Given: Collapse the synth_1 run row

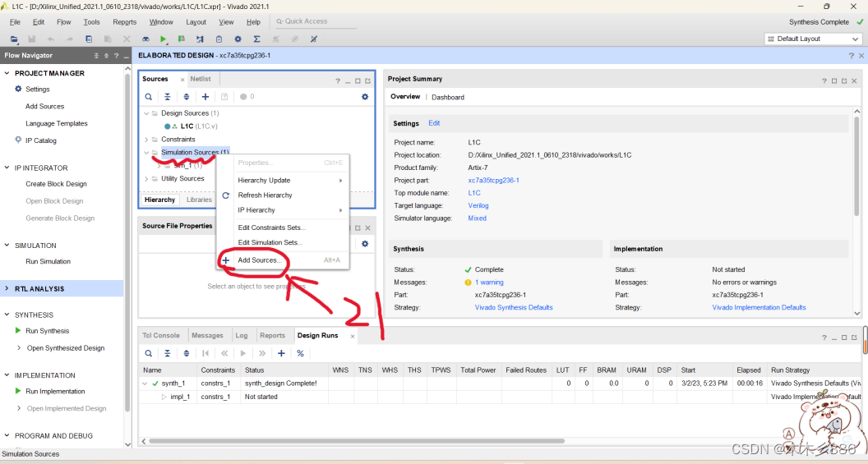Looking at the screenshot, I should point(145,384).
